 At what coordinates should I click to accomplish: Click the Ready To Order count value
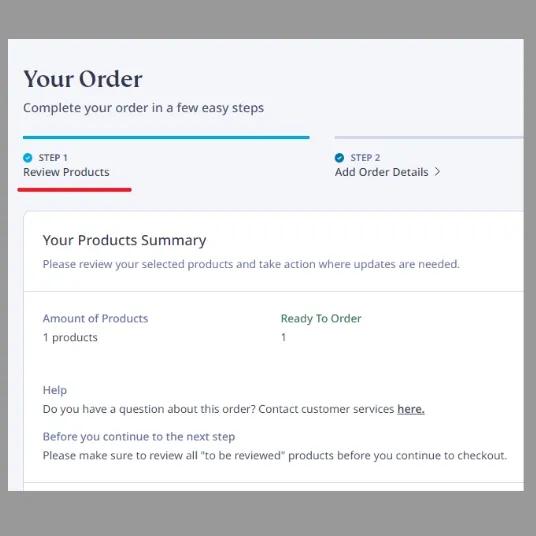[x=283, y=337]
